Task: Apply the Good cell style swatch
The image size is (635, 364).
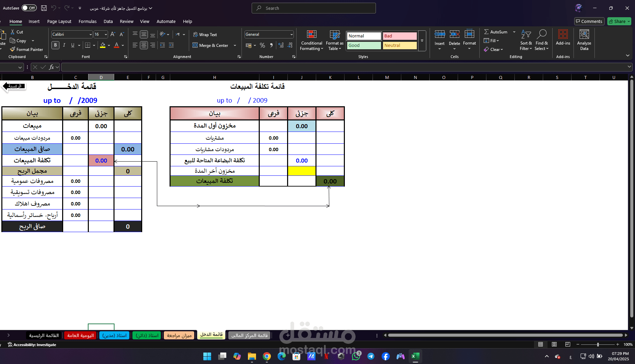Action: tap(364, 45)
